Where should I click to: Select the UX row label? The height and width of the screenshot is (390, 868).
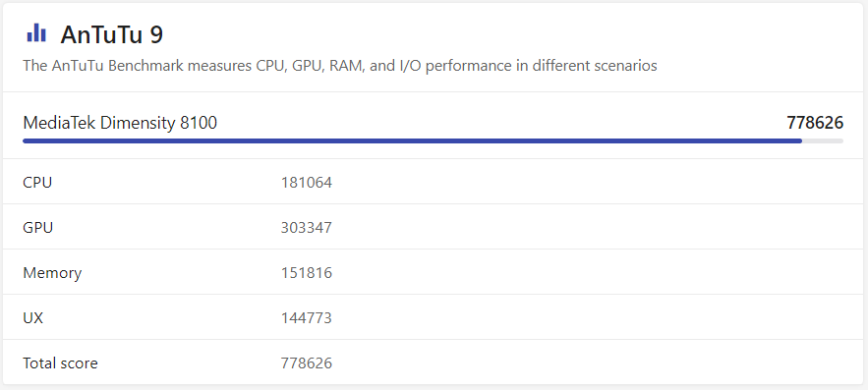[33, 318]
